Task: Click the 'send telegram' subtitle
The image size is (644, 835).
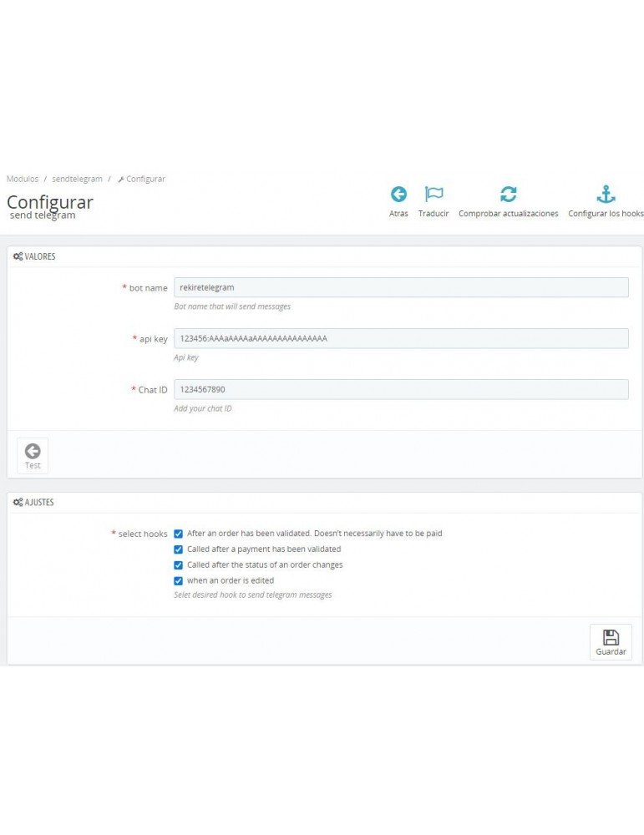Action: pos(43,215)
